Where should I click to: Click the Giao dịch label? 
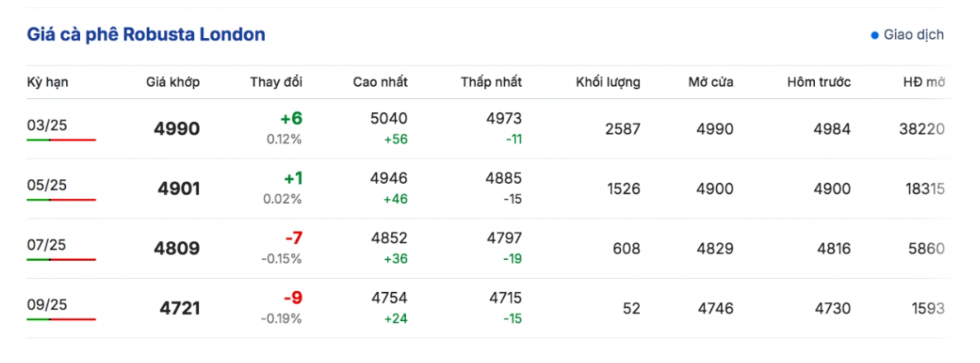click(x=913, y=35)
